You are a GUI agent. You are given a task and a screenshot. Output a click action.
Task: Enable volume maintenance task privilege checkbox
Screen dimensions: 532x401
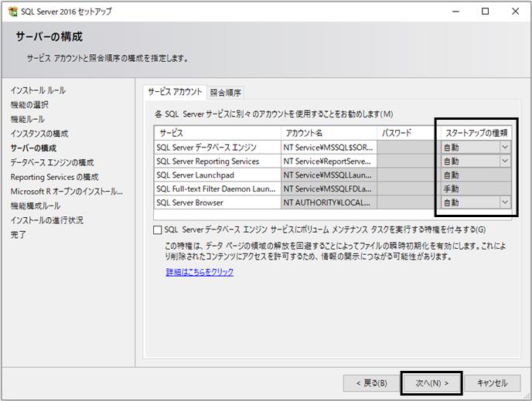tap(158, 229)
